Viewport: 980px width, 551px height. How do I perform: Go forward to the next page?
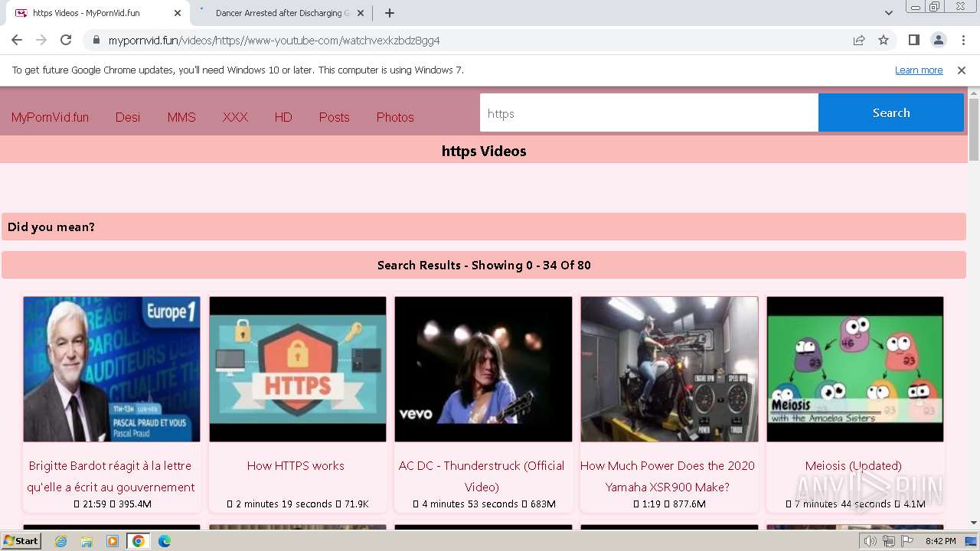[41, 40]
